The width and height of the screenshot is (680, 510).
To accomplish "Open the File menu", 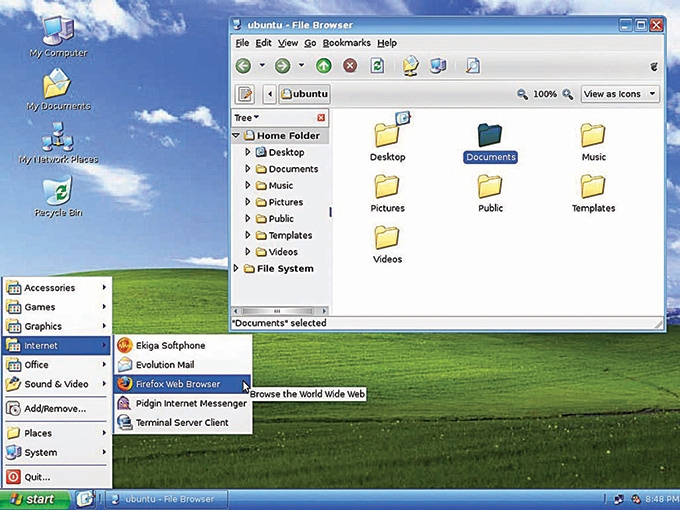I will click(242, 43).
